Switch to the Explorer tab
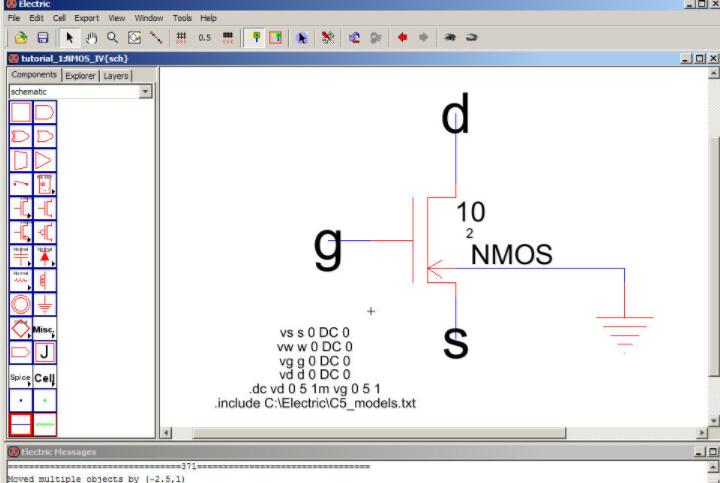The image size is (720, 483). point(80,75)
